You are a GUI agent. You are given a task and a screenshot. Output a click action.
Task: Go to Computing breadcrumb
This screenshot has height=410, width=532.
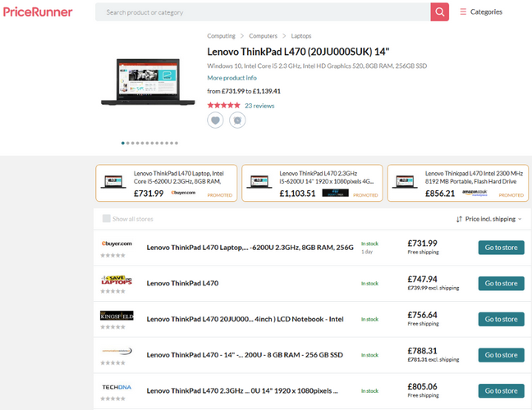click(221, 36)
